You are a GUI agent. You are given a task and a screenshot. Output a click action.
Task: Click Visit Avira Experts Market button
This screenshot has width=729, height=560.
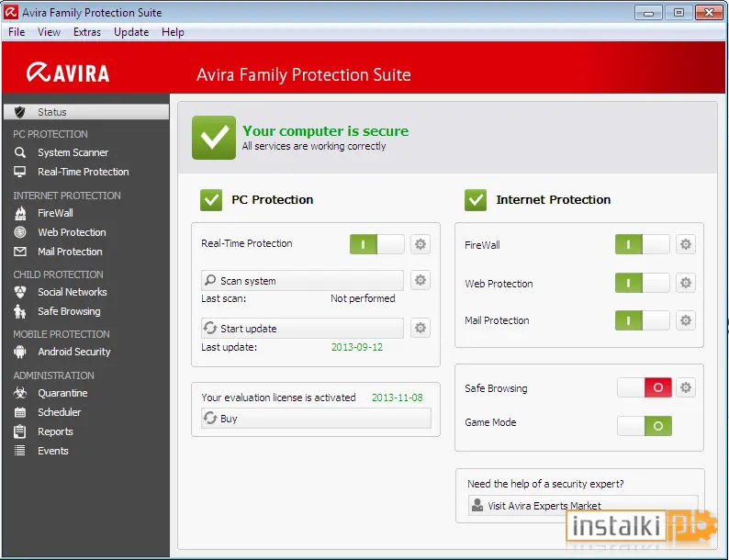point(583,505)
